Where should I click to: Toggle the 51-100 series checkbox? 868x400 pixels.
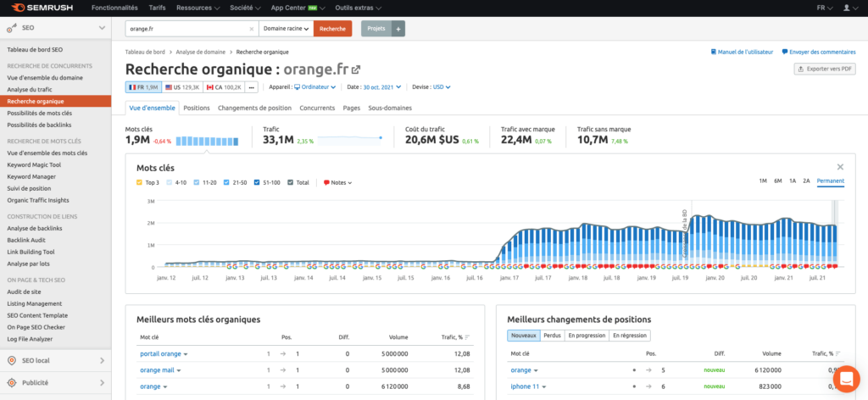(256, 182)
